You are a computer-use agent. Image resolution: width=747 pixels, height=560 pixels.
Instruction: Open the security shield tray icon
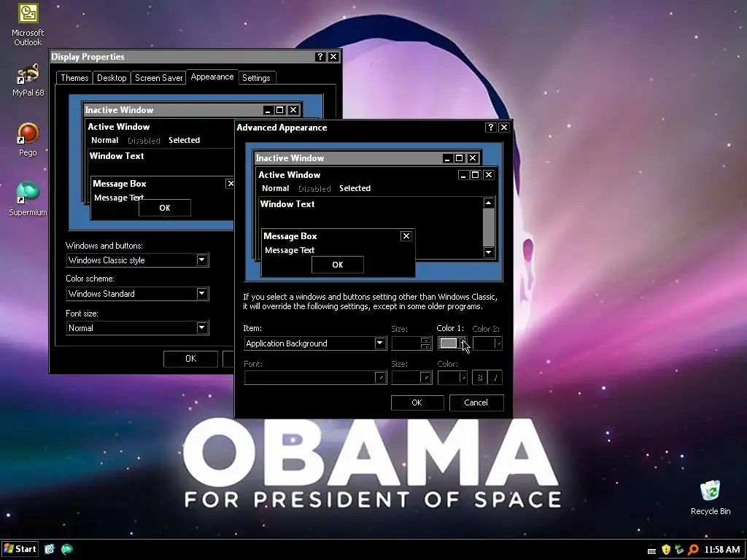(666, 550)
